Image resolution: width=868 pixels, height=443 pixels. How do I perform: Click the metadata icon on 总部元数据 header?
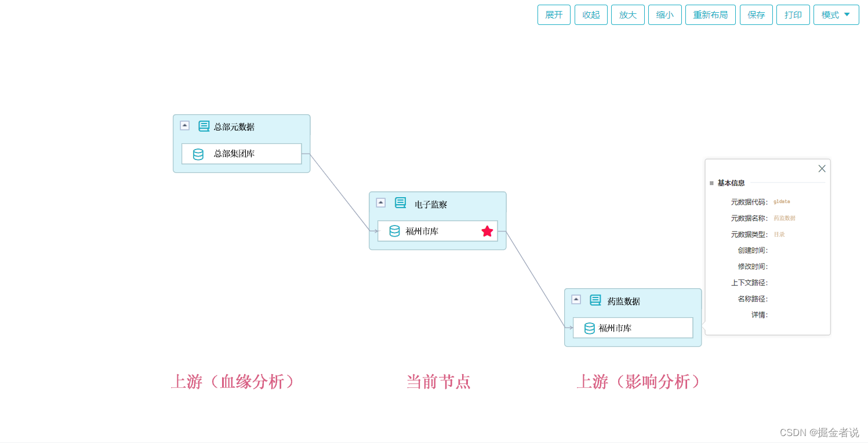204,125
